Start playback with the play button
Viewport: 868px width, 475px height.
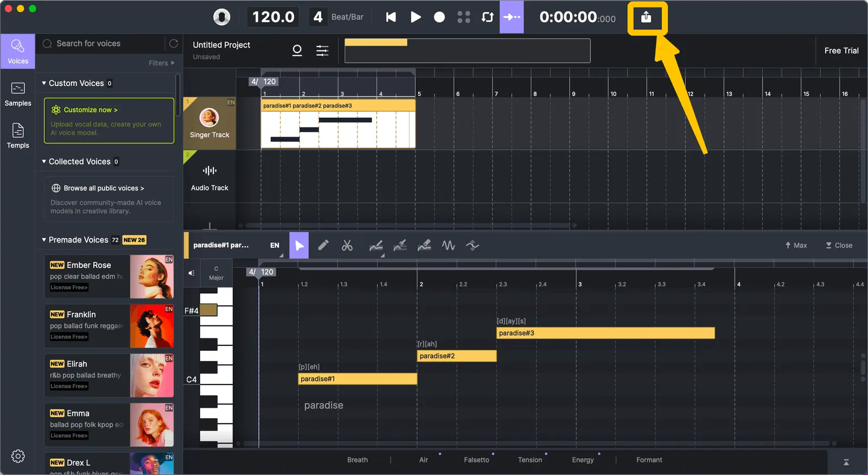(x=416, y=17)
